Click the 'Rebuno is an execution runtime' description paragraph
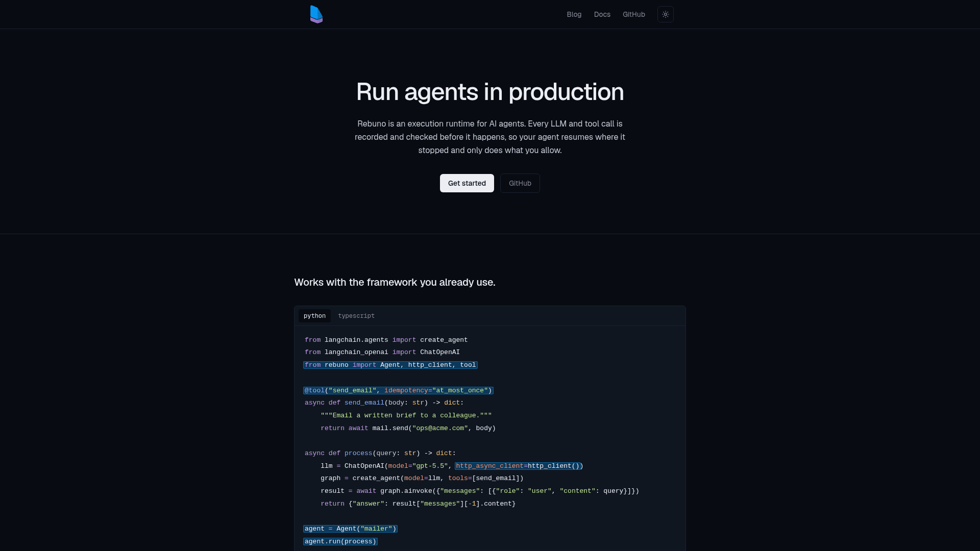Image resolution: width=980 pixels, height=551 pixels. click(x=490, y=137)
